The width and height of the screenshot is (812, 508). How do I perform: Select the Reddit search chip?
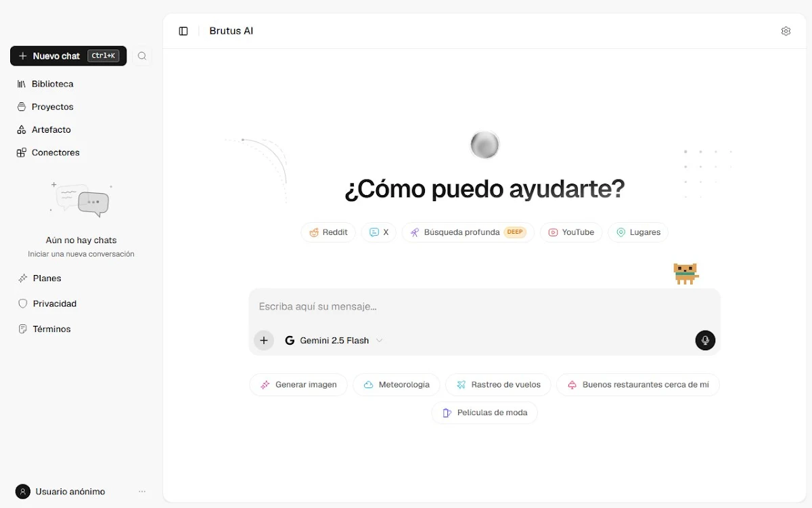pos(328,232)
